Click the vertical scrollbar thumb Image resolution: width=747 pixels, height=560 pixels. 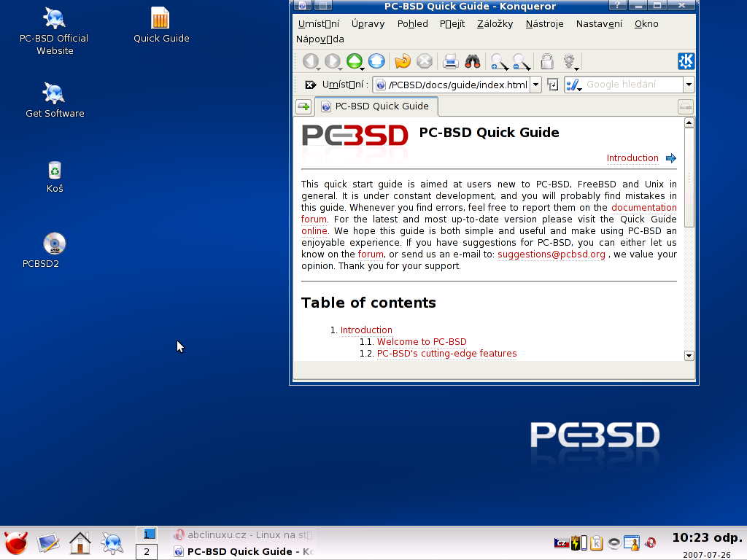pos(689,178)
